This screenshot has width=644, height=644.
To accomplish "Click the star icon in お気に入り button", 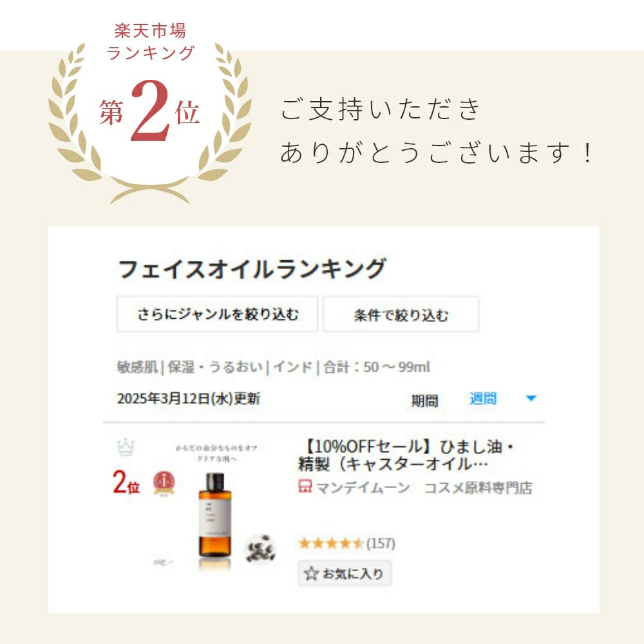I will pos(311,573).
